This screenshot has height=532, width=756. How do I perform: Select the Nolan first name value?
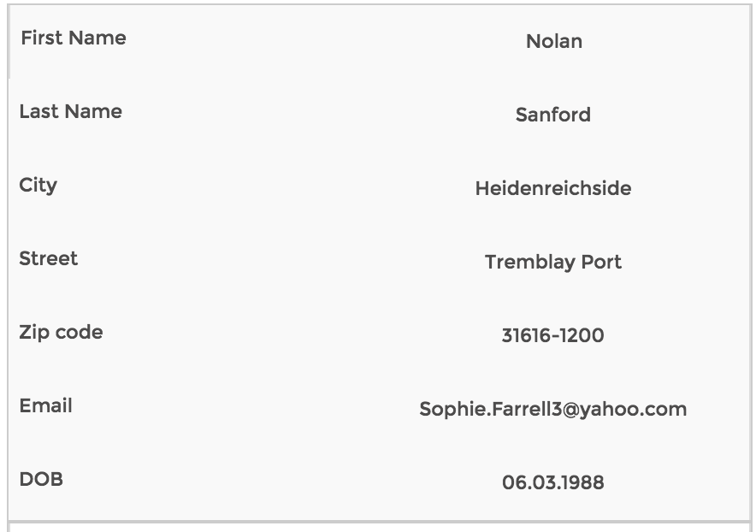pyautogui.click(x=554, y=41)
